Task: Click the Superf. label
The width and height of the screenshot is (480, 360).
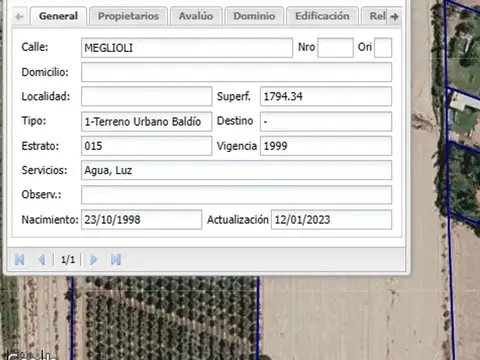Action: 234,96
